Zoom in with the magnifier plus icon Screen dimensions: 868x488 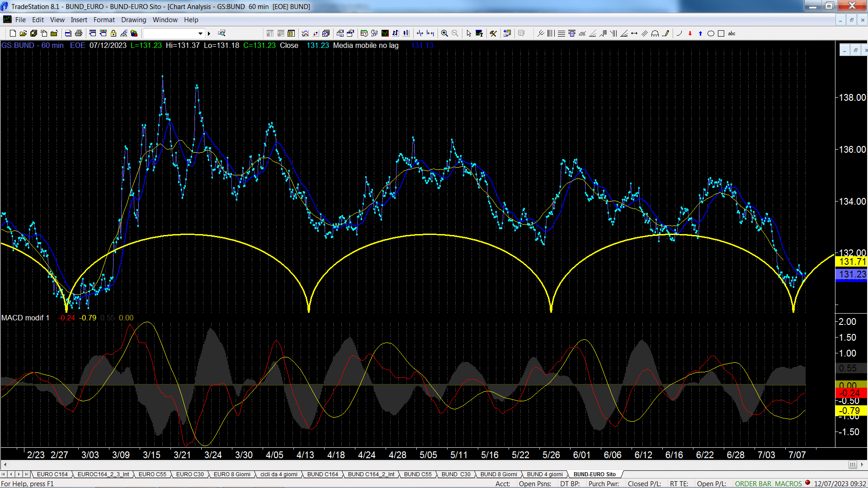click(445, 33)
